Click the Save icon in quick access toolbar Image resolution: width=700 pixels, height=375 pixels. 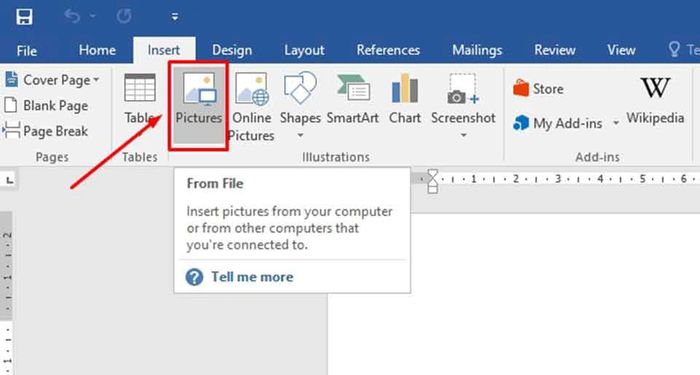click(24, 17)
